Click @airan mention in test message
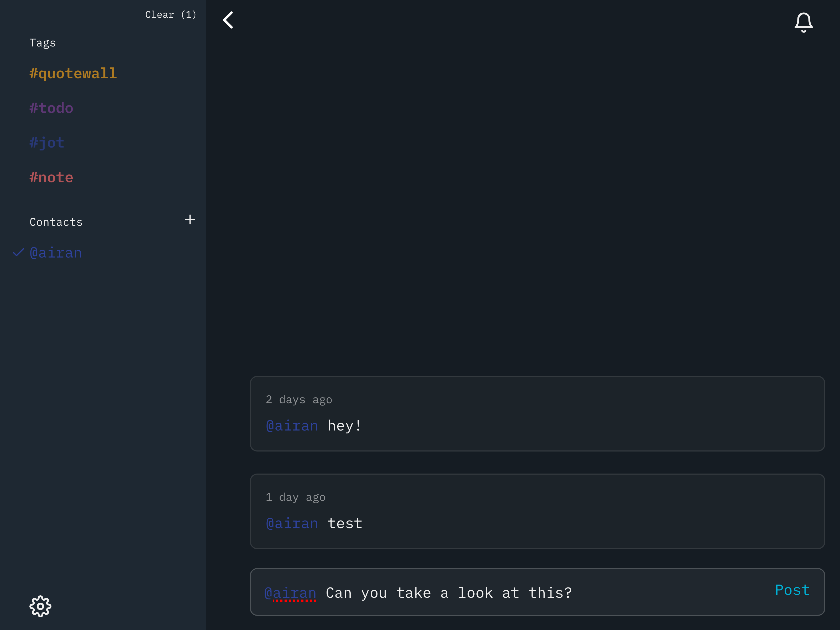 coord(292,523)
